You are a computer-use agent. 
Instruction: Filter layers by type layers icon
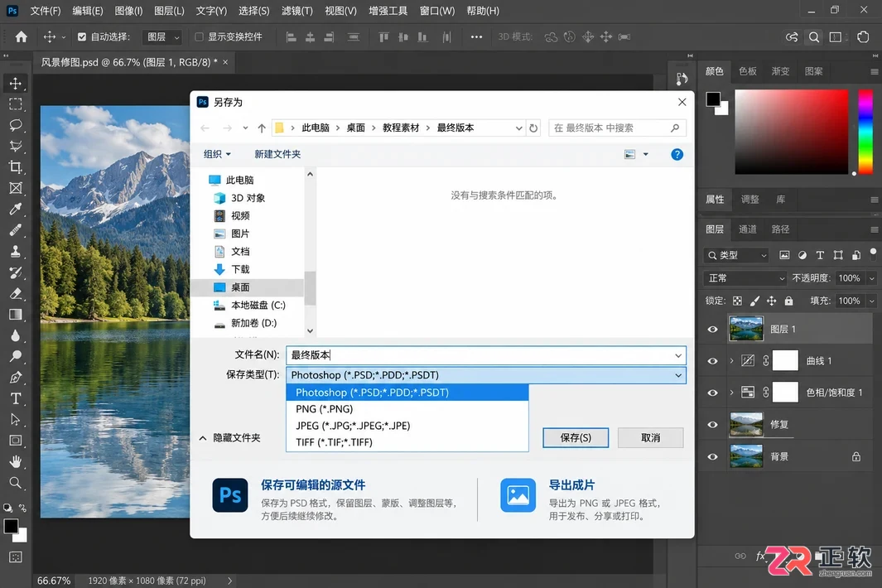click(820, 255)
